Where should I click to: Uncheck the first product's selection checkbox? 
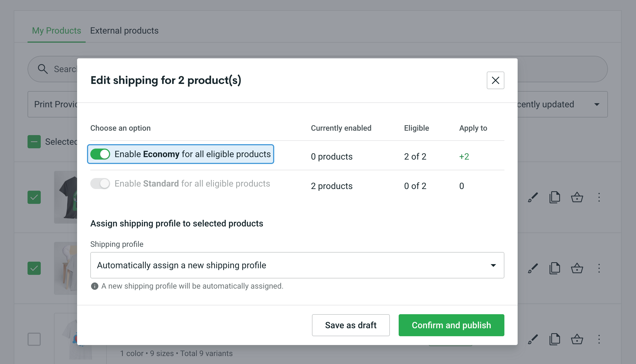34,197
